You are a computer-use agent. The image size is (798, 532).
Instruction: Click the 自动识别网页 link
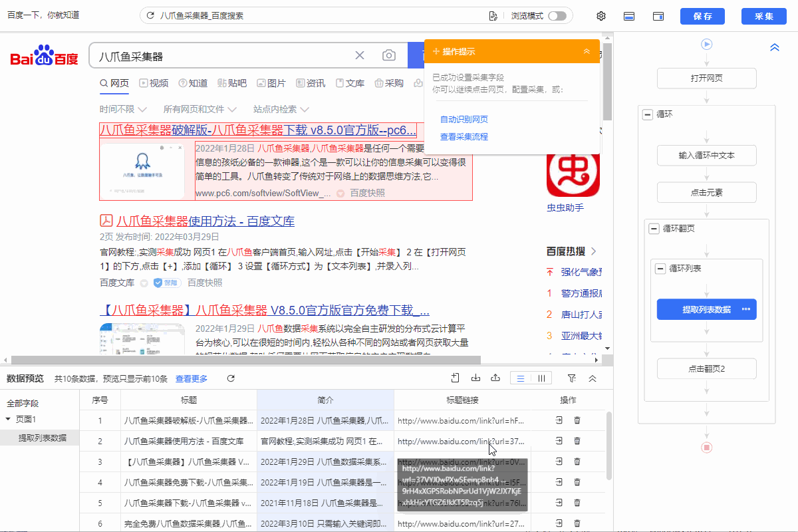coord(464,120)
